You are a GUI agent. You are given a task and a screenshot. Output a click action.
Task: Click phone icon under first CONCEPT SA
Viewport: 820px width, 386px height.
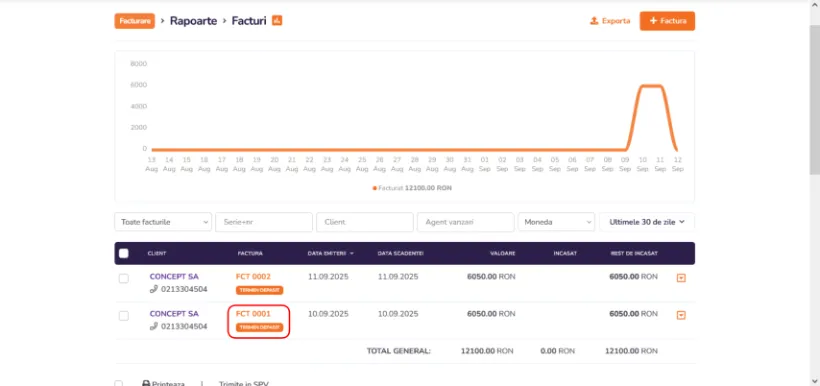pyautogui.click(x=153, y=289)
